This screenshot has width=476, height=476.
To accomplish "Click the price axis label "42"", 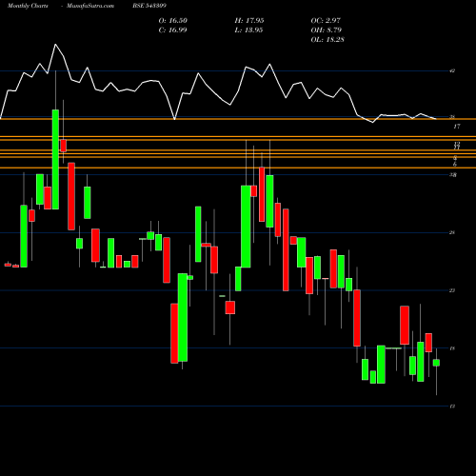I will tap(452, 70).
